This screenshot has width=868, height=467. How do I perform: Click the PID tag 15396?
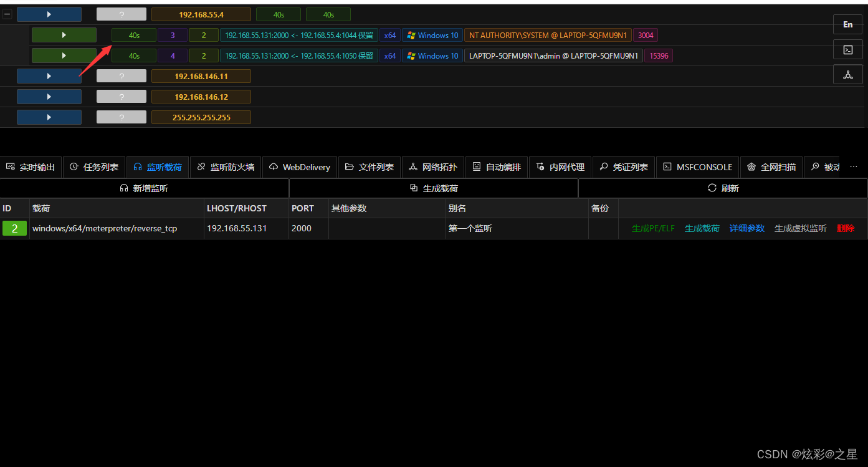[659, 55]
